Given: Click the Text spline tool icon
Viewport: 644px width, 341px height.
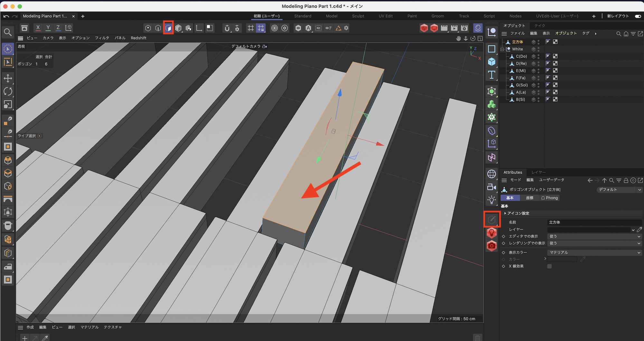Looking at the screenshot, I should [x=491, y=75].
